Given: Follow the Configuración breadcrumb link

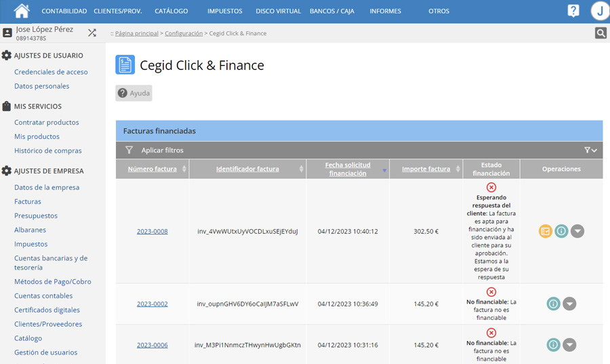Looking at the screenshot, I should (x=184, y=33).
